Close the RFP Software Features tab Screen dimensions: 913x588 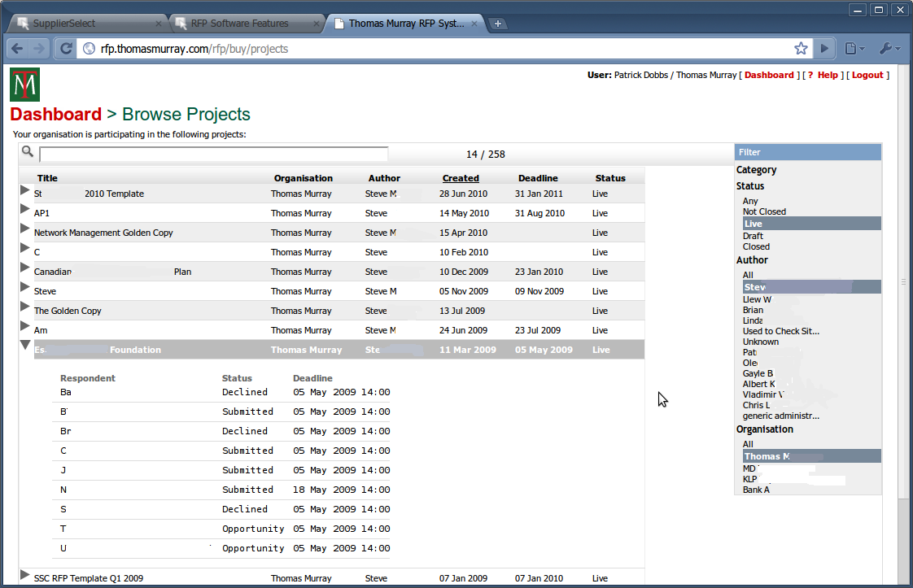pyautogui.click(x=317, y=24)
